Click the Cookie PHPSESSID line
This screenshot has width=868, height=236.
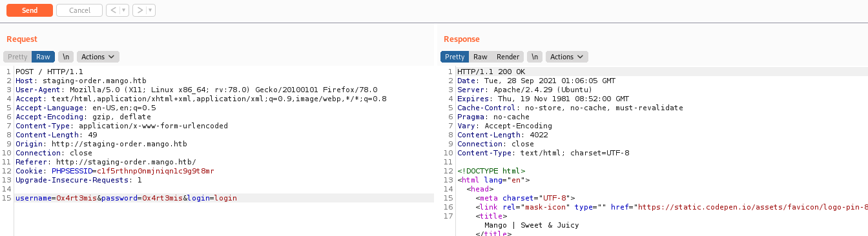coord(115,171)
